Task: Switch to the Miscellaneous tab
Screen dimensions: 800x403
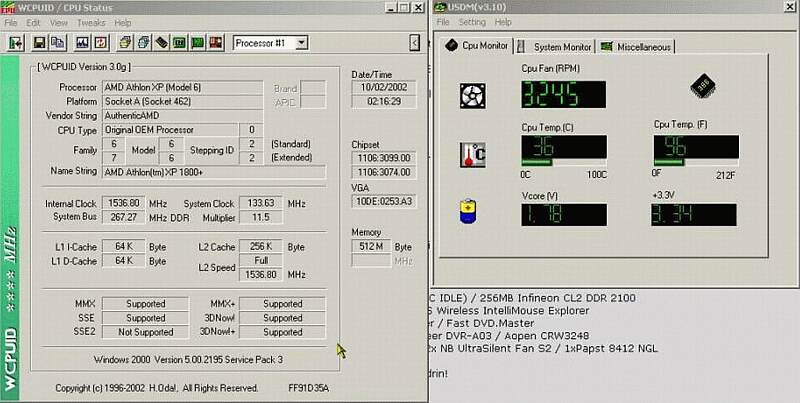Action: click(636, 47)
